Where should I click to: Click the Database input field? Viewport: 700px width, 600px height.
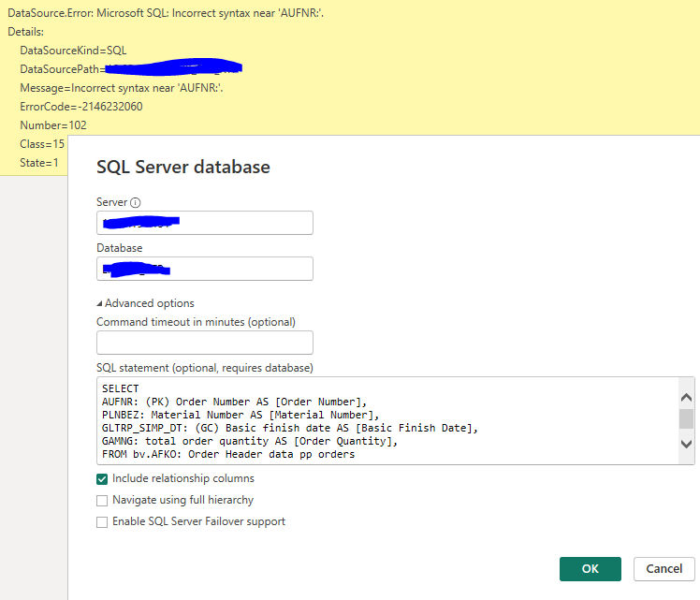204,269
